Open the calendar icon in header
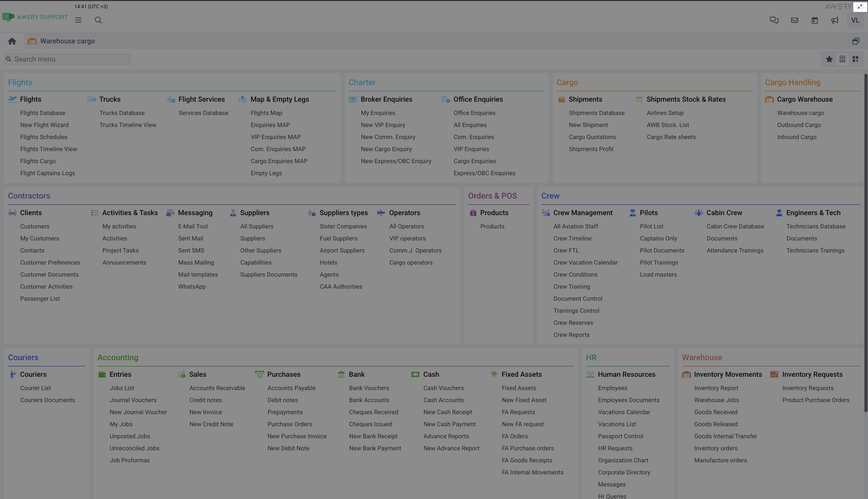 [815, 20]
